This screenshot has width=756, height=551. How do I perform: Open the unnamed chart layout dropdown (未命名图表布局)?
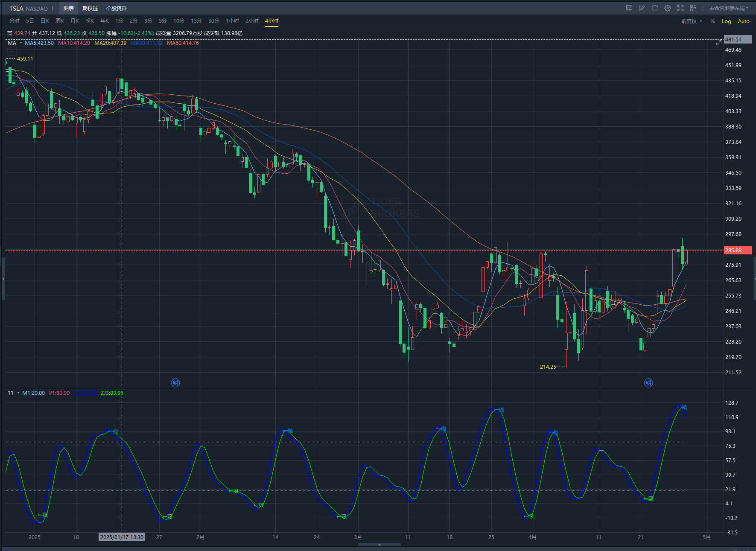click(729, 8)
